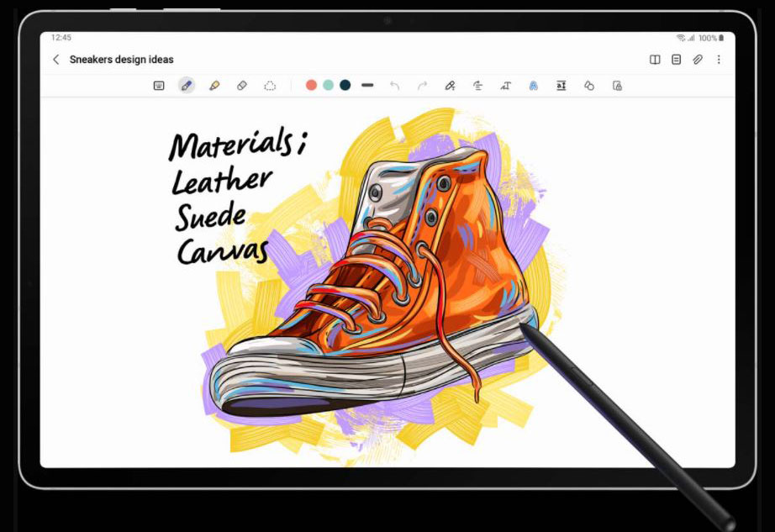
Task: Select the pen drawing tool
Action: (186, 85)
